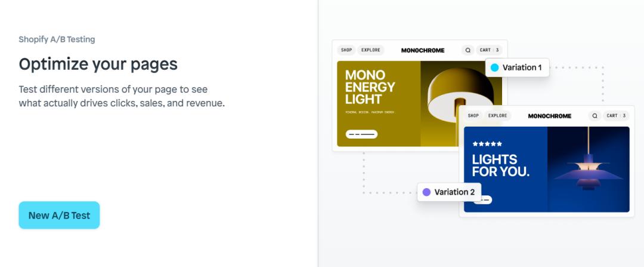This screenshot has width=644, height=267.
Task: Click MONOCHROME logo in the yellow mockup
Action: click(x=423, y=50)
